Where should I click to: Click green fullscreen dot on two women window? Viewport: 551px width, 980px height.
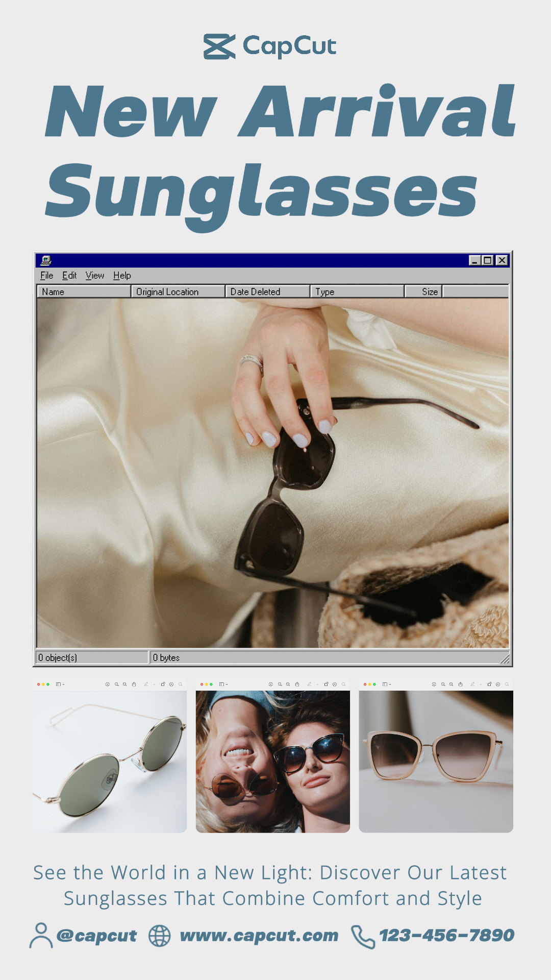tap(211, 684)
